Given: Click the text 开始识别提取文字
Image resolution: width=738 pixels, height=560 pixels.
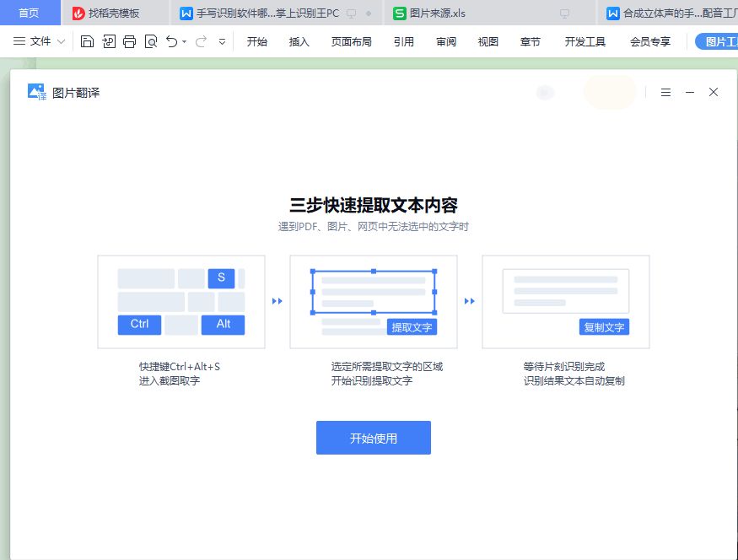Looking at the screenshot, I should point(372,380).
